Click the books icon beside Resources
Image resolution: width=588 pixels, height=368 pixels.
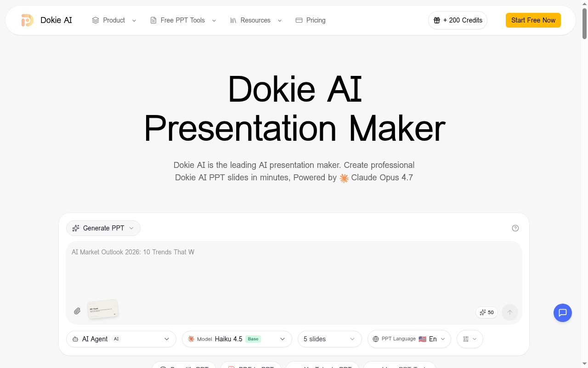click(233, 20)
